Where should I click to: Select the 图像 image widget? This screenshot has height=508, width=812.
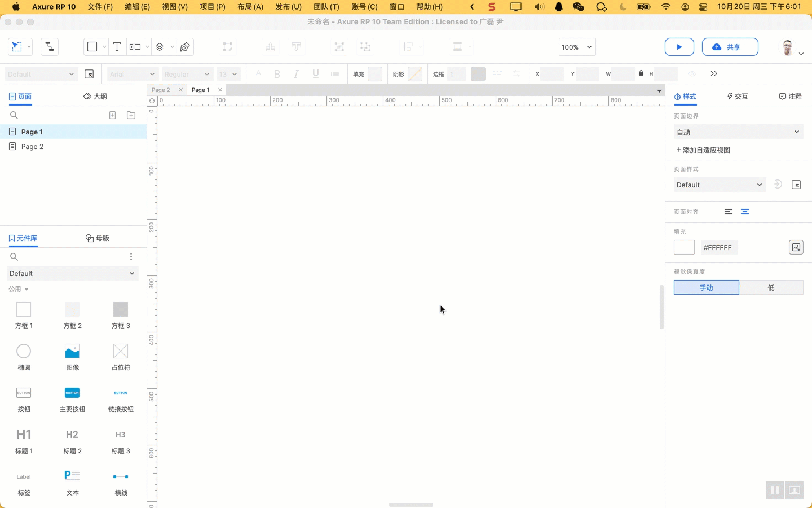[72, 357]
